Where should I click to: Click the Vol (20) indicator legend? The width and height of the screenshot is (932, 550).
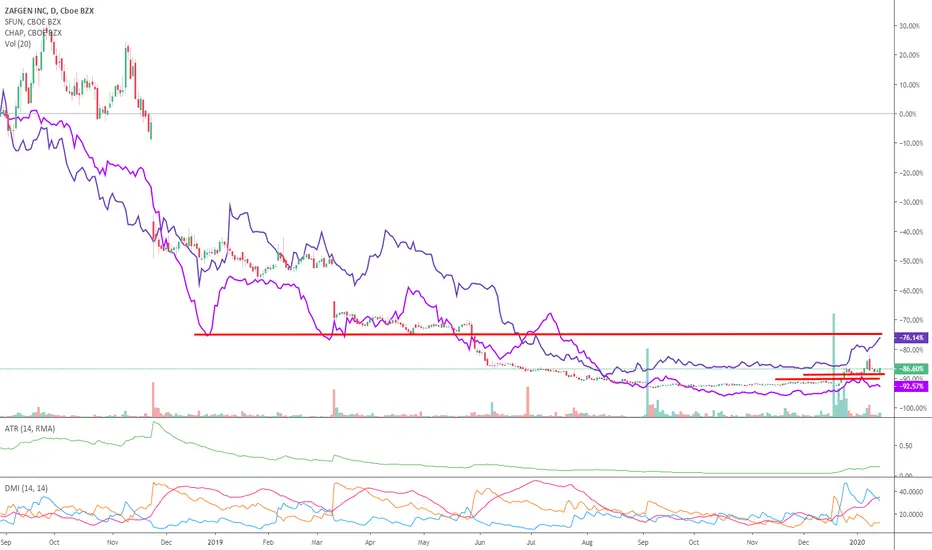[x=17, y=43]
